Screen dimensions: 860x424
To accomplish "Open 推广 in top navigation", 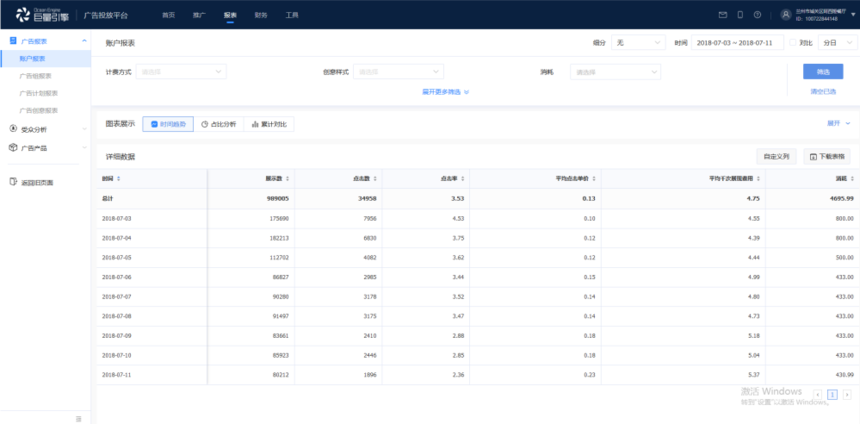I will click(199, 15).
